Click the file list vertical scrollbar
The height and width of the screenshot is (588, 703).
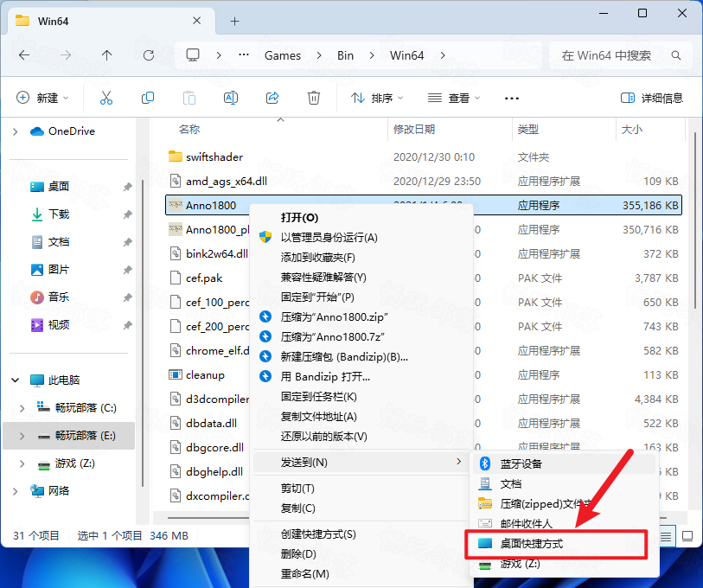(695, 220)
